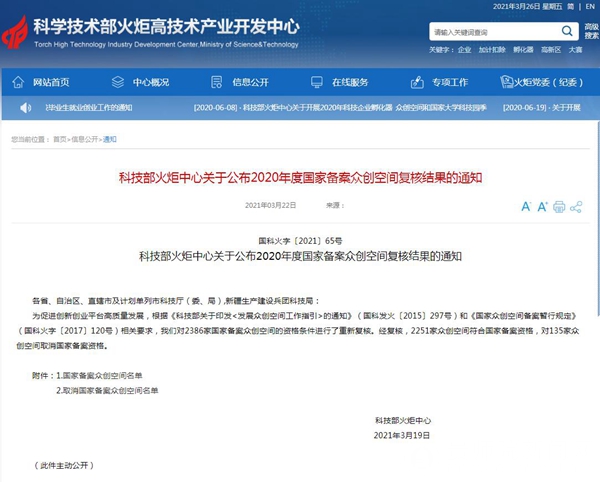
Task: Print the article using the printer icon
Action: pos(559,207)
